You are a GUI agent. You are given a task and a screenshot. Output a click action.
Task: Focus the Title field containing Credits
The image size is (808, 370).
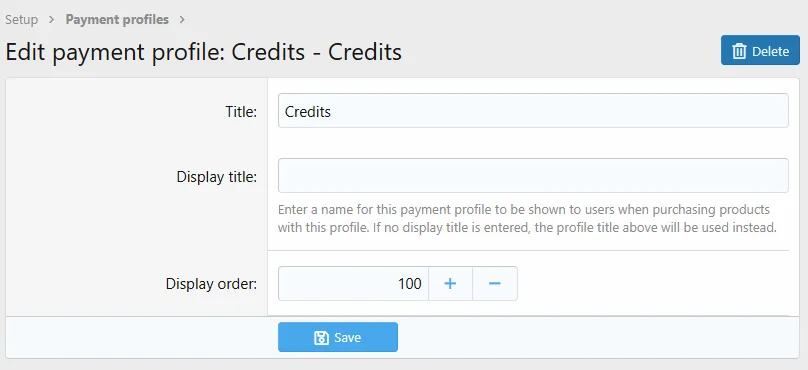(533, 110)
